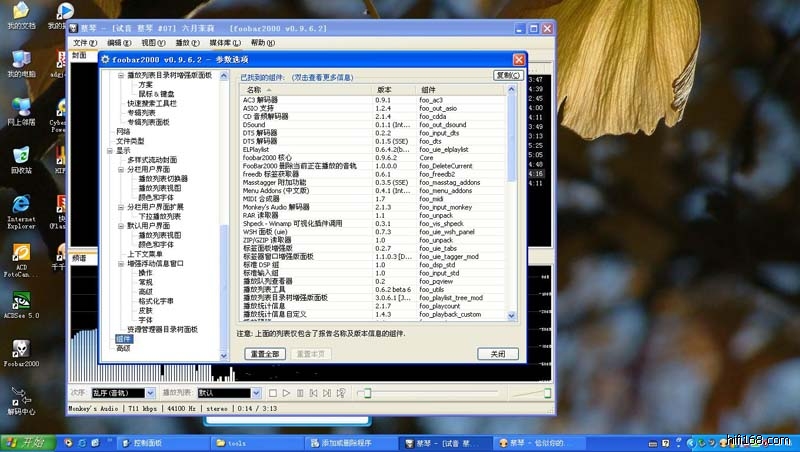Skip to the next track
Viewport: 800px width, 452px height.
[x=327, y=393]
